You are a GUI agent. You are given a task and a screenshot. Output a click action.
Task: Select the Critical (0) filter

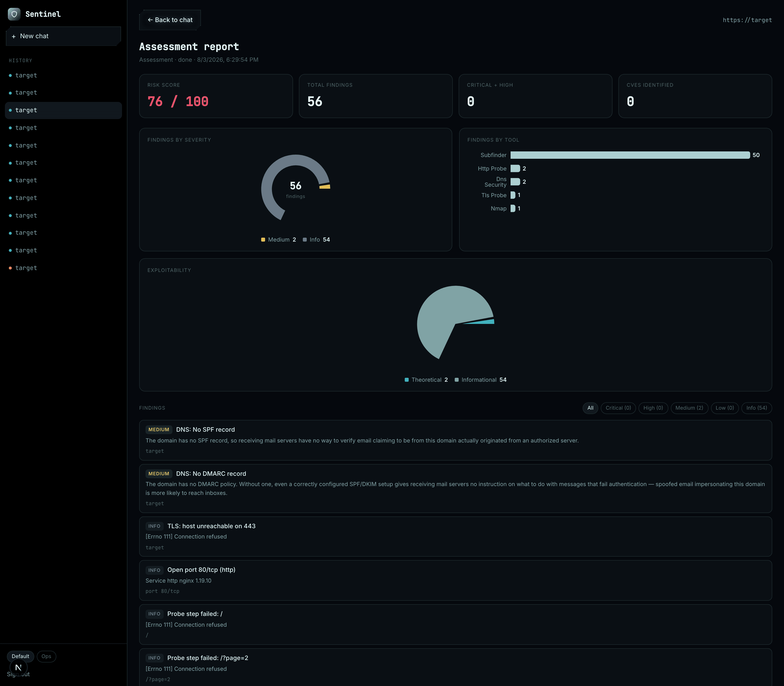click(618, 408)
